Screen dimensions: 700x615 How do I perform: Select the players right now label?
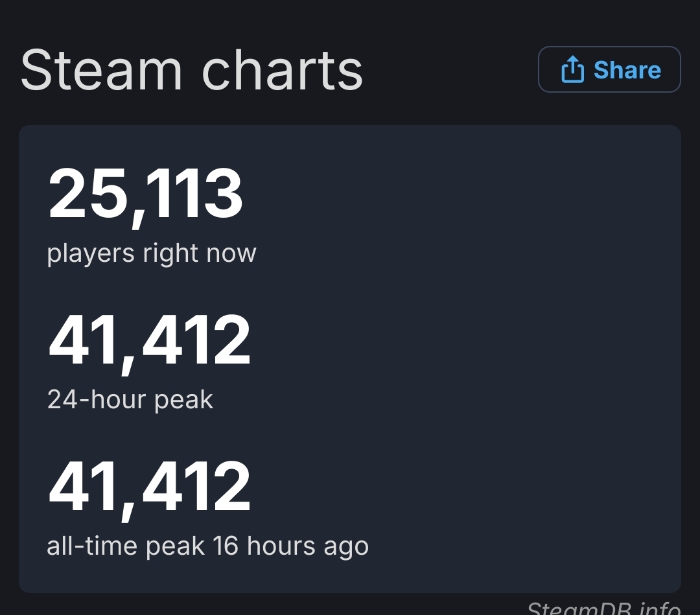point(151,253)
